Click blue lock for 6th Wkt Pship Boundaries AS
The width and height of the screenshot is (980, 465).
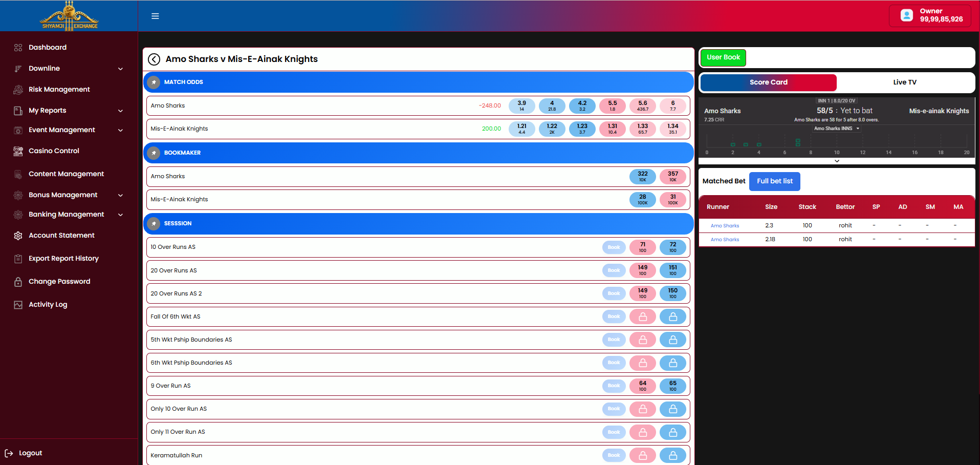click(x=673, y=363)
